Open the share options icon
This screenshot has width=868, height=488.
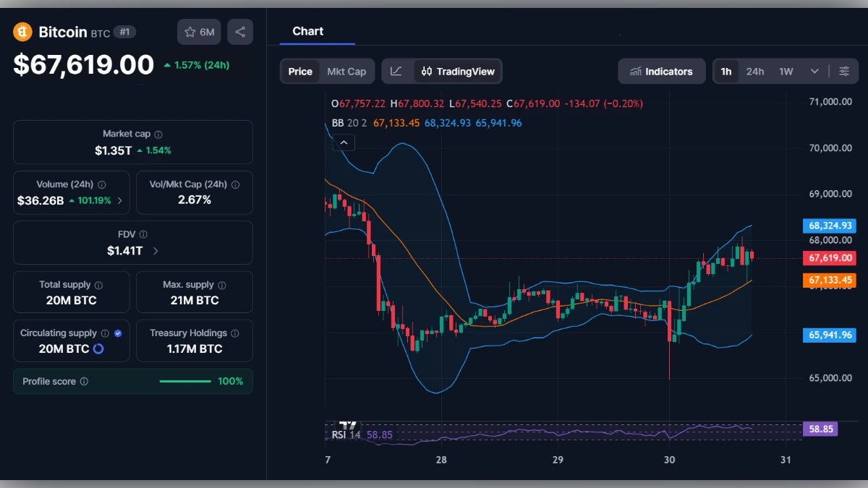point(240,31)
